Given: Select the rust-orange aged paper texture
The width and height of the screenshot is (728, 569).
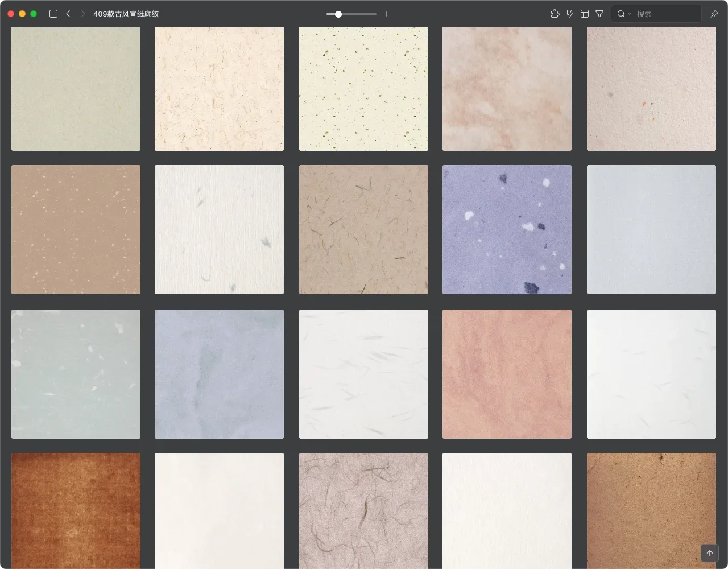Looking at the screenshot, I should tap(76, 511).
